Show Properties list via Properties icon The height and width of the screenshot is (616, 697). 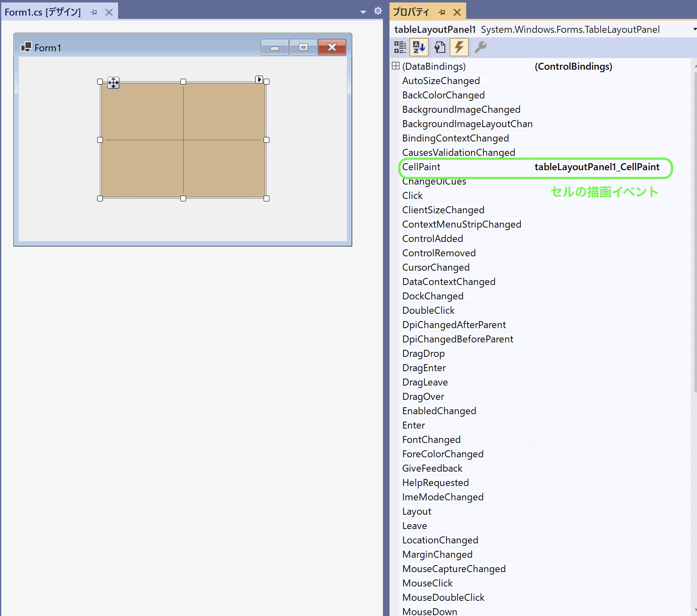440,47
